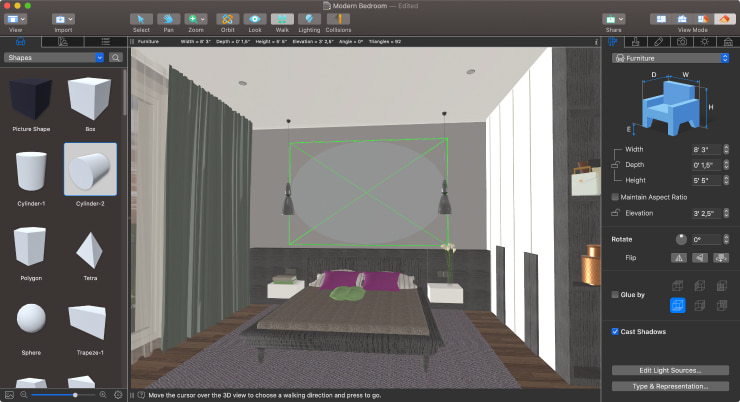The height and width of the screenshot is (402, 740).
Task: Click the Rotate angle dial knob
Action: coord(681,239)
